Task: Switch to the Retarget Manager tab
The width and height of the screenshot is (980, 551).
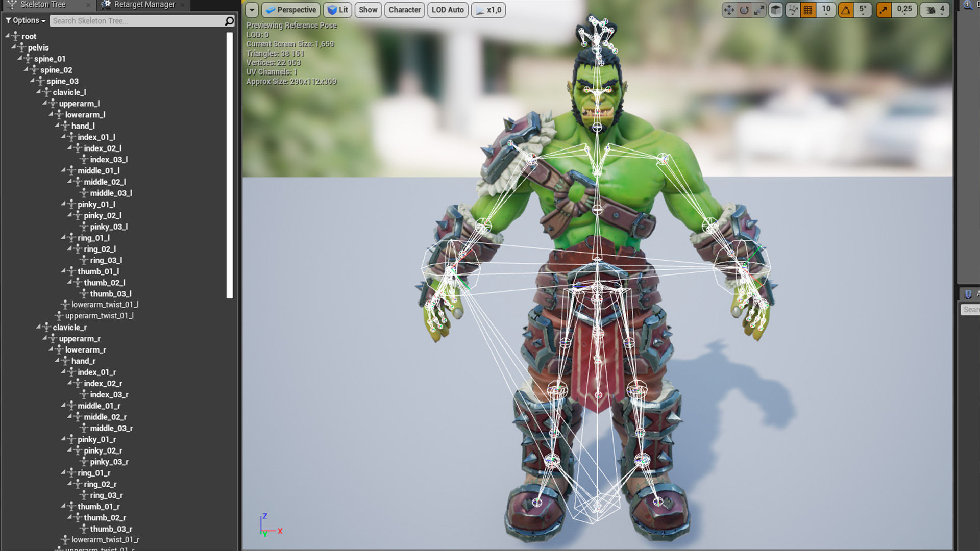Action: [144, 5]
